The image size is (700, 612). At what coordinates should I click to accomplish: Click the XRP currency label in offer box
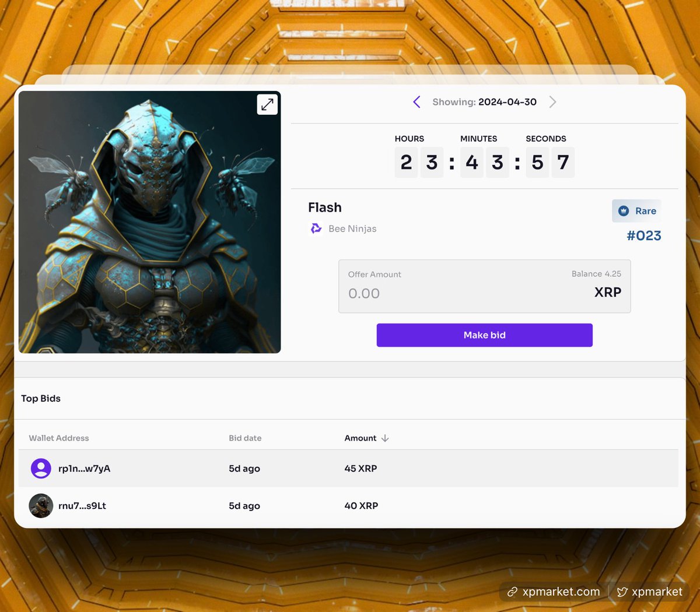click(608, 292)
